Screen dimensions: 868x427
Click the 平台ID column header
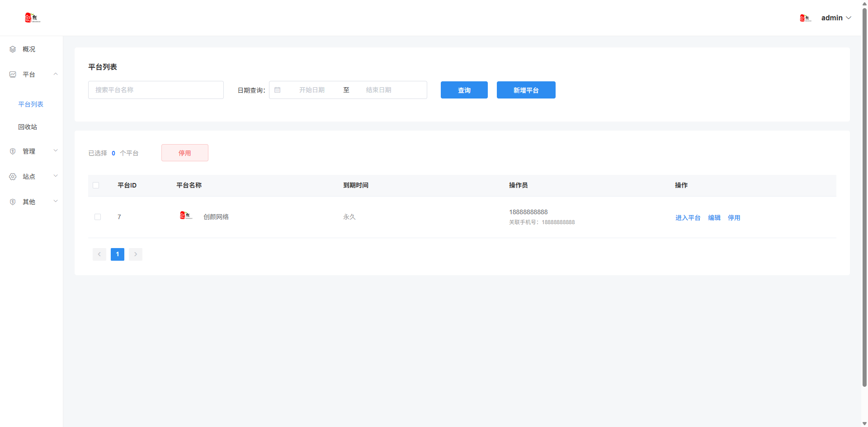(127, 185)
